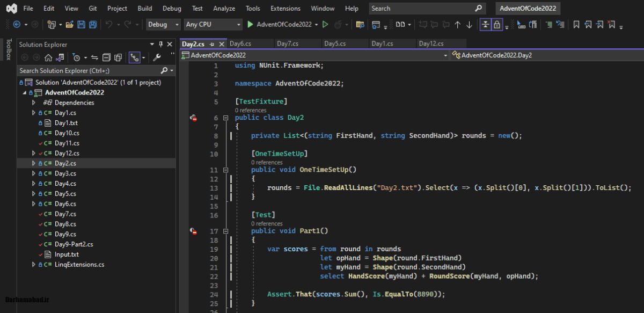Open a file with the Open File icon
Viewport: 644px width, 313px height.
(70, 25)
